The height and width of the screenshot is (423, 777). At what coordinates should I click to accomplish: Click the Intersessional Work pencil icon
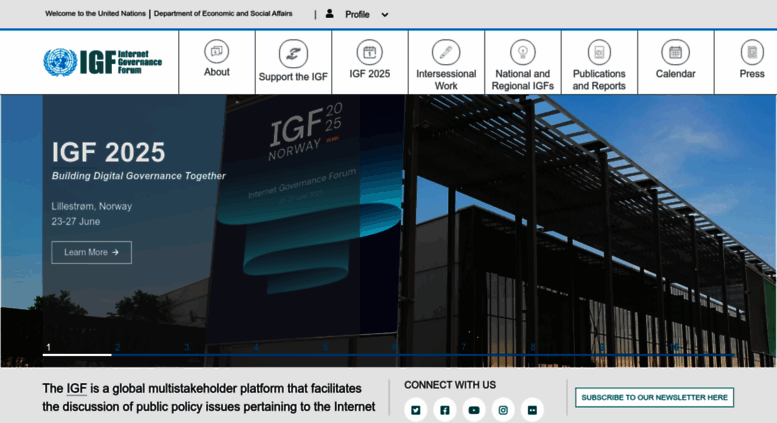coord(446,52)
